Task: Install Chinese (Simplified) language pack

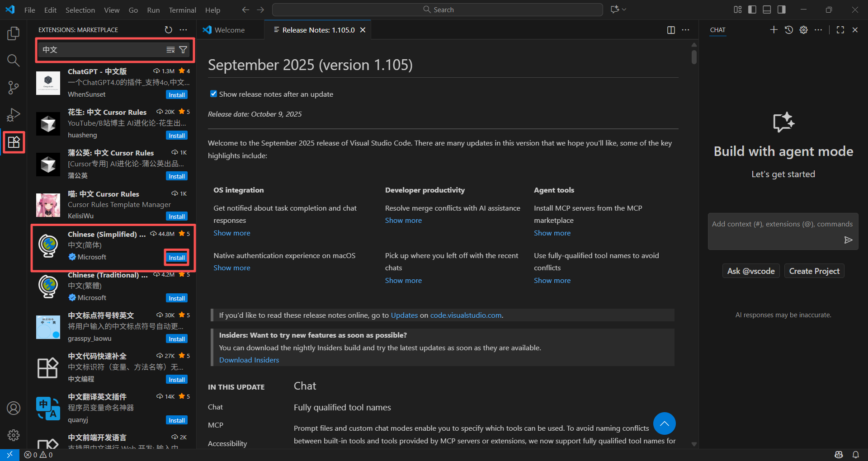Action: click(x=177, y=258)
